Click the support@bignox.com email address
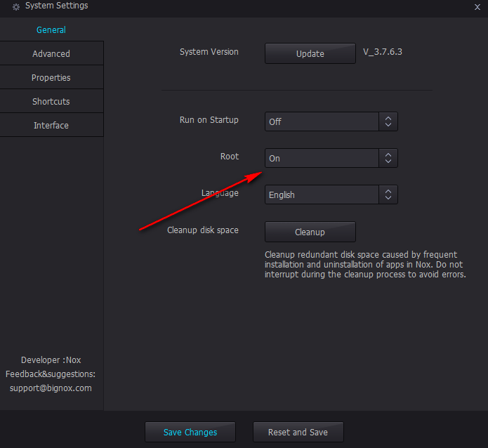Image resolution: width=488 pixels, height=448 pixels. (x=51, y=388)
